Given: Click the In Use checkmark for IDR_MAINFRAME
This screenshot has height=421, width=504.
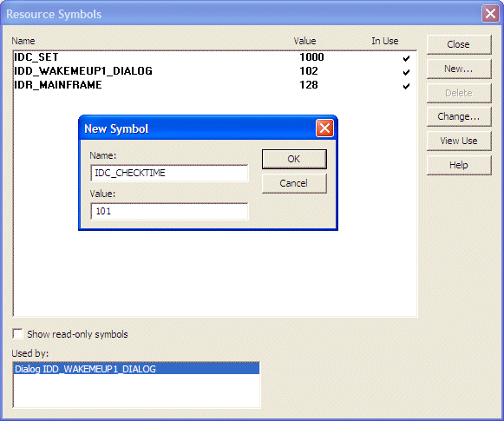Looking at the screenshot, I should [x=406, y=86].
